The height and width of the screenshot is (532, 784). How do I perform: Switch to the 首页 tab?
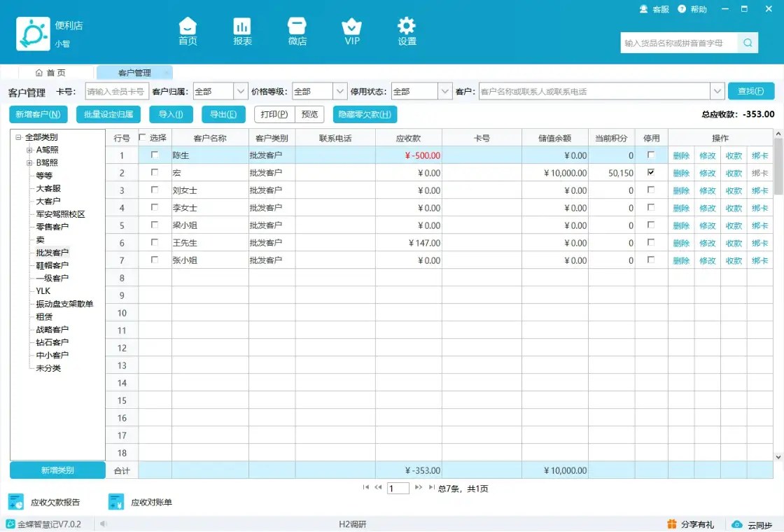[50, 73]
